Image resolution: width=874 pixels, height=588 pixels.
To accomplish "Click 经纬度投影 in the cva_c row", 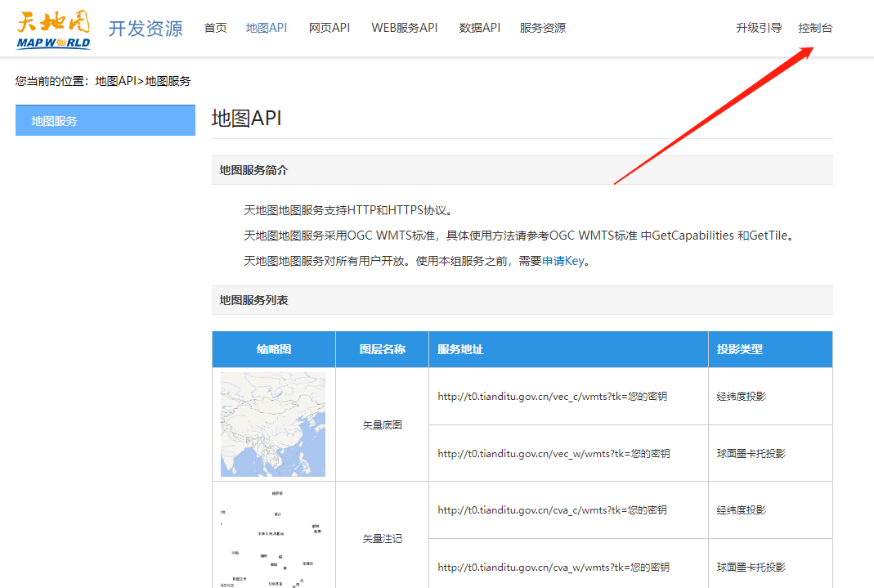I will pyautogui.click(x=742, y=510).
